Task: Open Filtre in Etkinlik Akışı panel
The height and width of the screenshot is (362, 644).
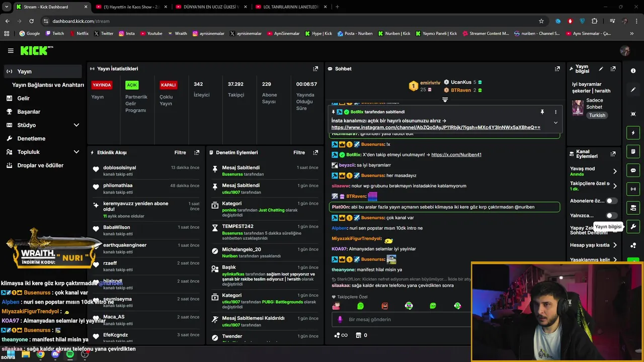Action: (x=180, y=152)
